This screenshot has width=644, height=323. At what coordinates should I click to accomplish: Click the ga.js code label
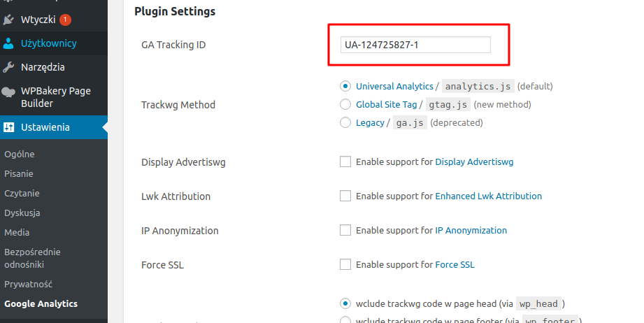[x=410, y=123]
